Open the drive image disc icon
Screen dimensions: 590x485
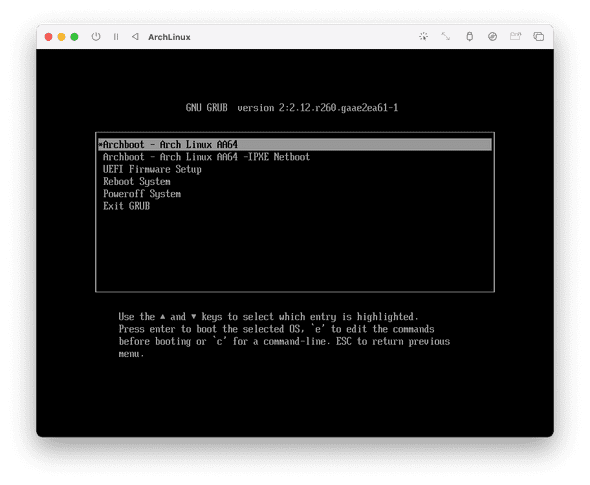pyautogui.click(x=492, y=36)
